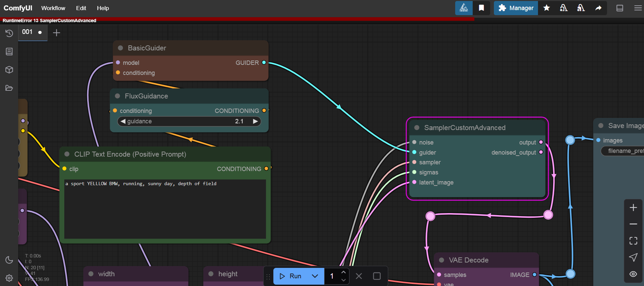Click the Run button
The image size is (644, 286).
click(291, 276)
